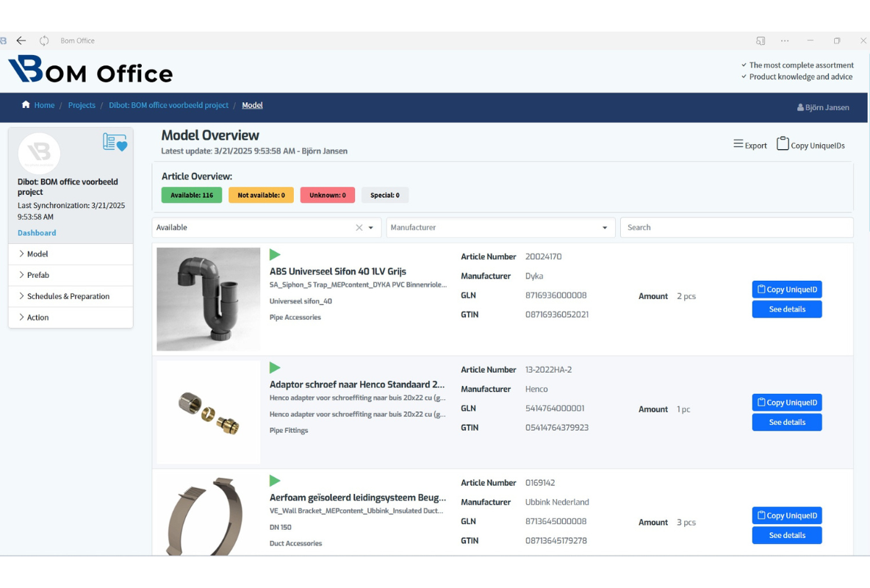The height and width of the screenshot is (588, 870).
Task: Click article number 20024170
Action: tap(543, 257)
